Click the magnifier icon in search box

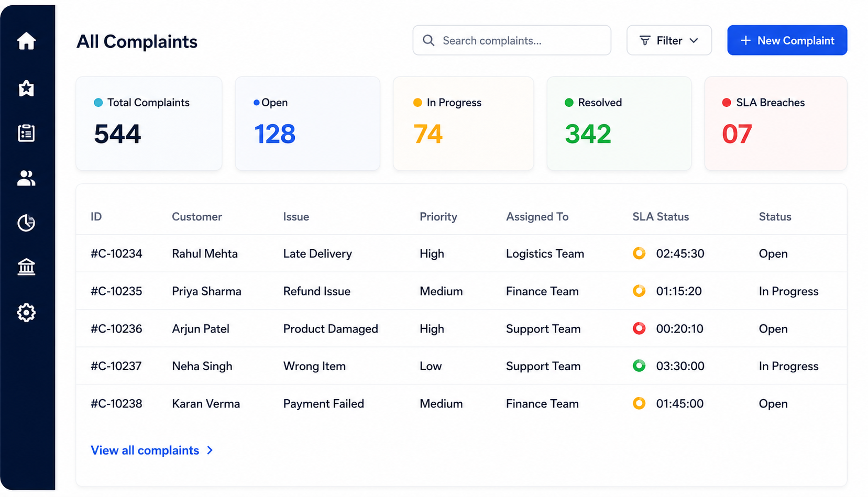[428, 40]
